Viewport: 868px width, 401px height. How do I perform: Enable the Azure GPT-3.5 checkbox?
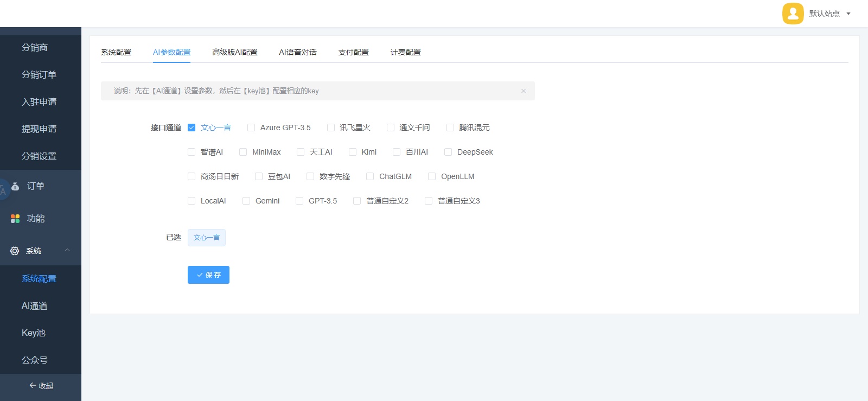pyautogui.click(x=251, y=128)
